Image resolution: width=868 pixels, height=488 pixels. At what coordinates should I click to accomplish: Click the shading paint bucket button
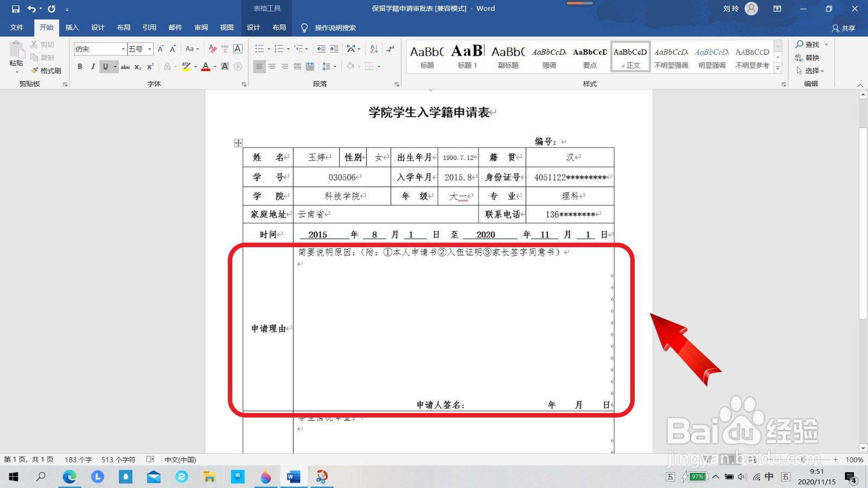(350, 67)
